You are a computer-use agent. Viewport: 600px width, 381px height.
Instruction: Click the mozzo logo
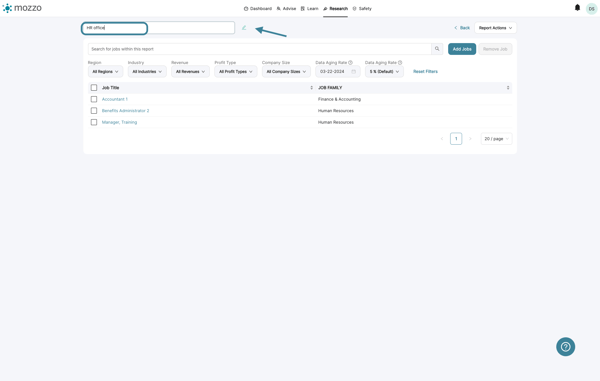(22, 8)
